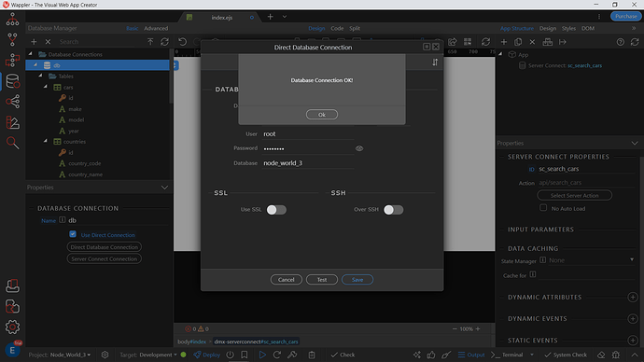Open the Settings gear in left sidebar
644x362 pixels.
coord(12,327)
